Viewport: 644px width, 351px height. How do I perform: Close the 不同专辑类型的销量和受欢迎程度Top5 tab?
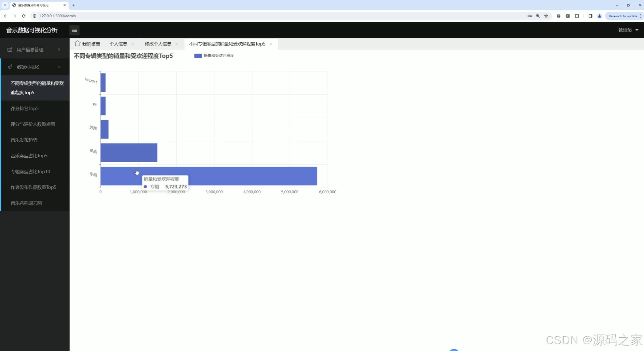(271, 44)
